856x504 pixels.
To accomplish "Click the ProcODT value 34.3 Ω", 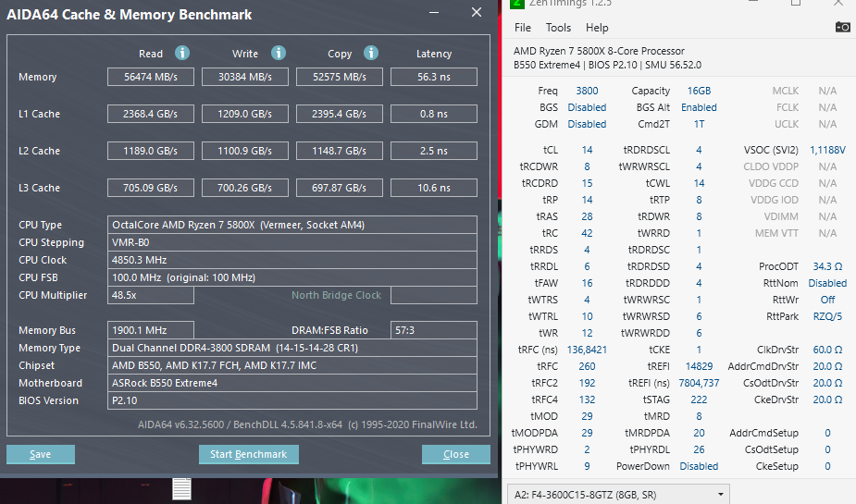I will (x=827, y=266).
